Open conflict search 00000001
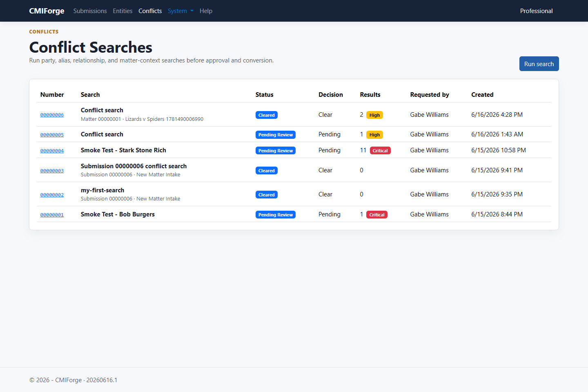 52,215
